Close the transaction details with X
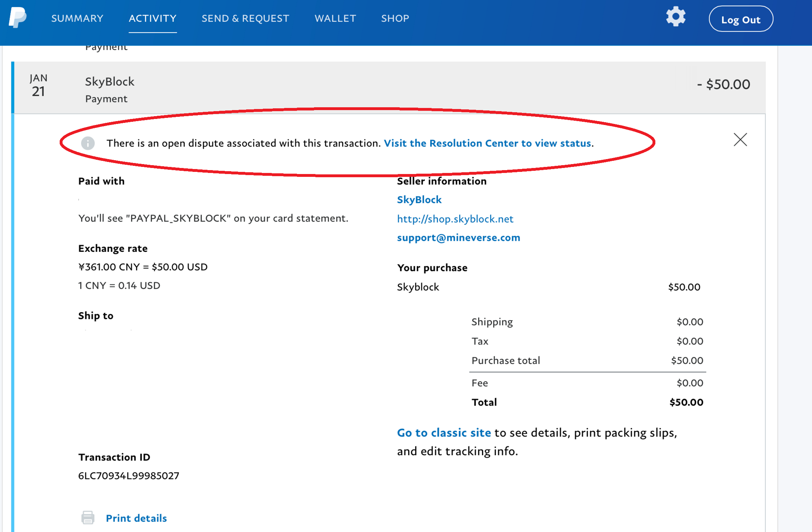This screenshot has width=812, height=532. click(x=740, y=140)
